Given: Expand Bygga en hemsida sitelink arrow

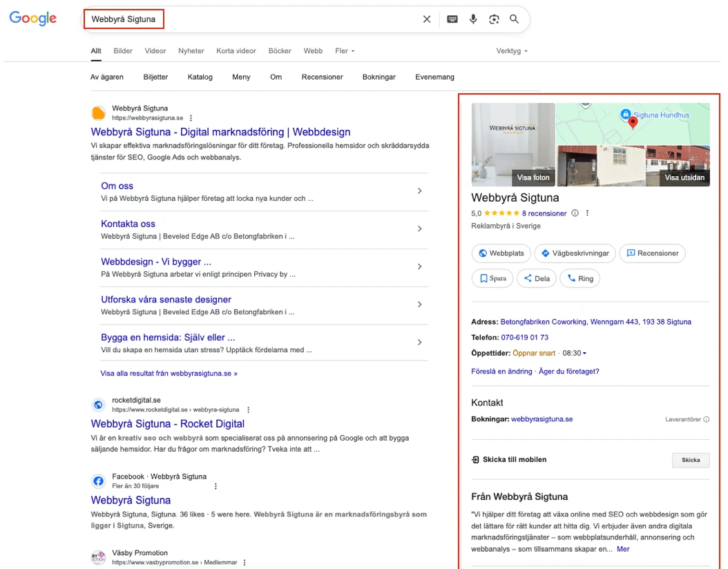Looking at the screenshot, I should (x=419, y=342).
